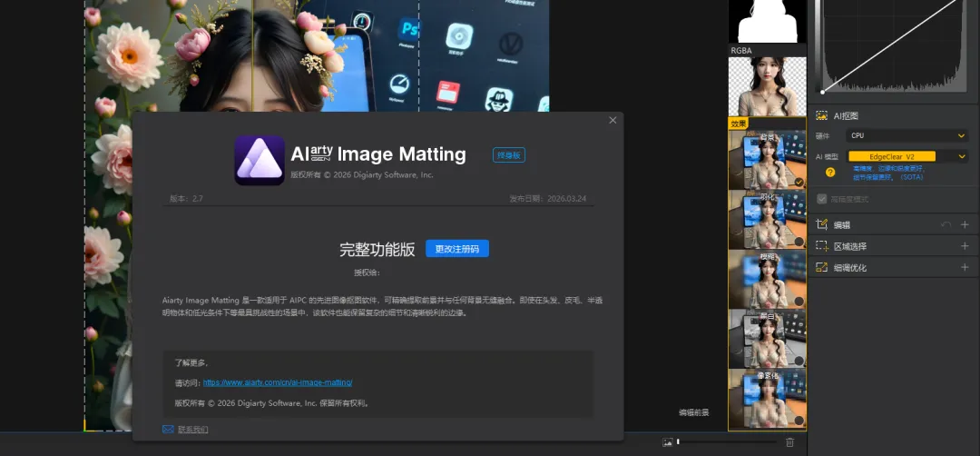Toggle the round selector on 羽化 effect
This screenshot has height=456, width=980.
pos(799,242)
